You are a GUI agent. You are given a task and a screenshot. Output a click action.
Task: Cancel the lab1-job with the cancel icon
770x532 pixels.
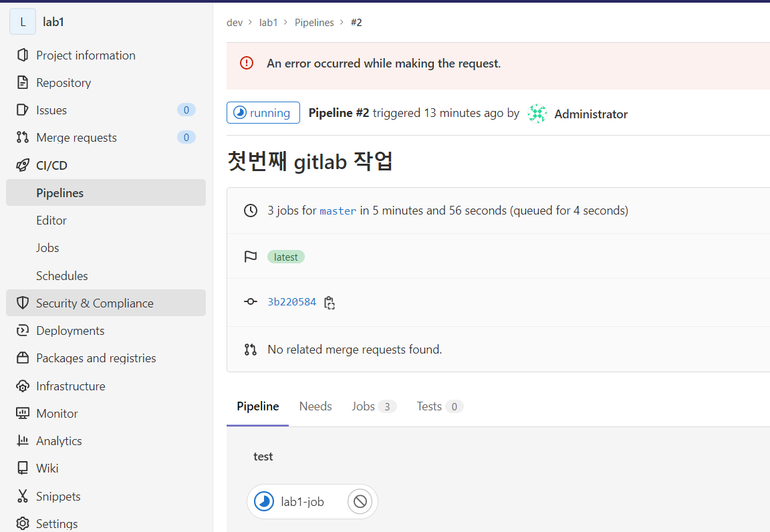pos(360,501)
